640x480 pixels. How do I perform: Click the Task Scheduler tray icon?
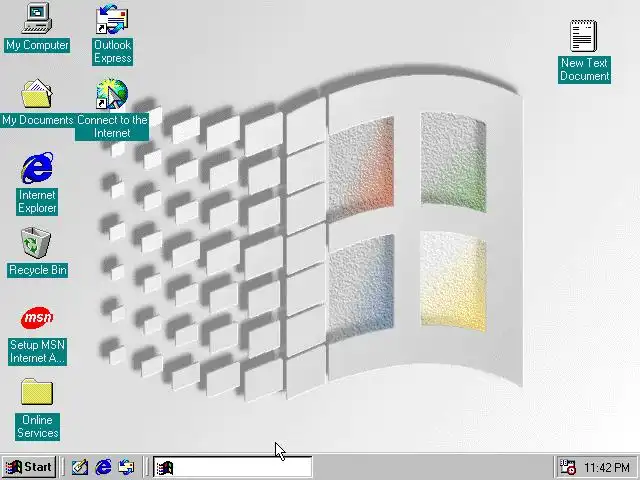[567, 467]
